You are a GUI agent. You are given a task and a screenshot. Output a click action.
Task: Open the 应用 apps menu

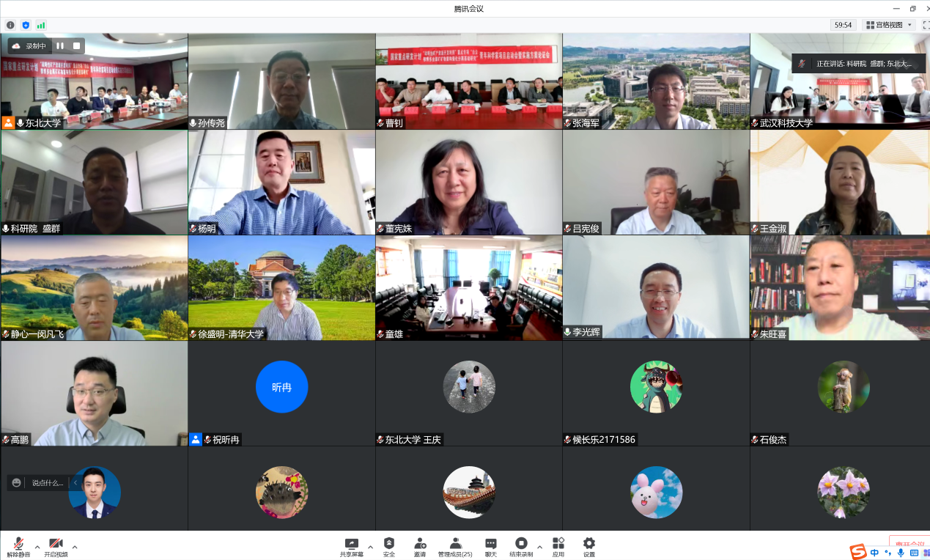558,546
